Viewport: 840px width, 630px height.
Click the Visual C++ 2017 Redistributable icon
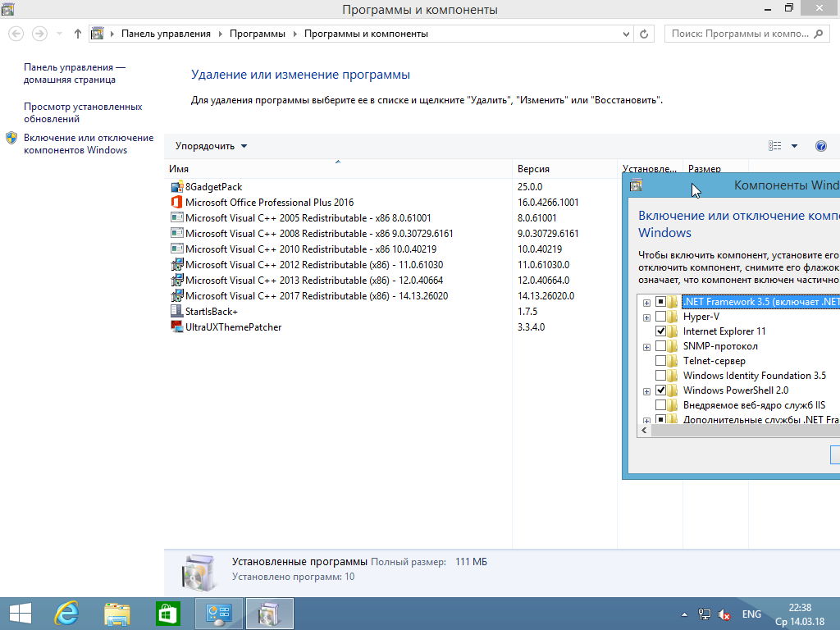click(177, 295)
